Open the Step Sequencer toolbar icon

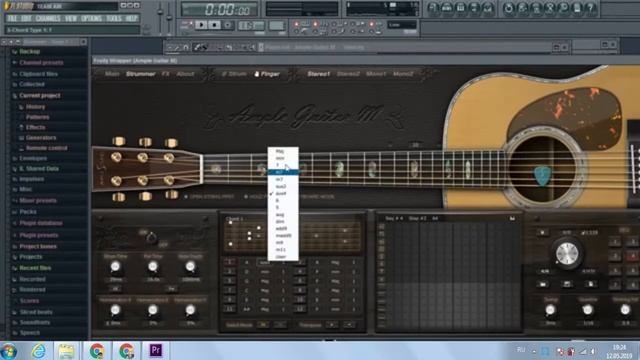(447, 8)
